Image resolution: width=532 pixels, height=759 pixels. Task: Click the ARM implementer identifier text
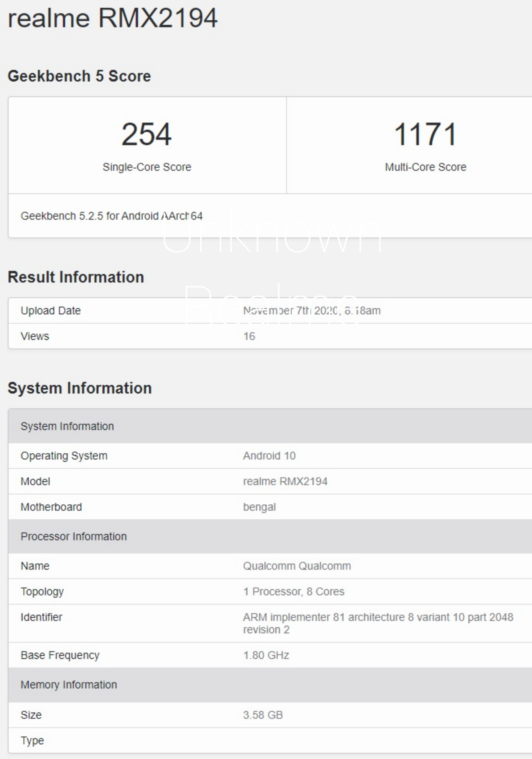378,617
